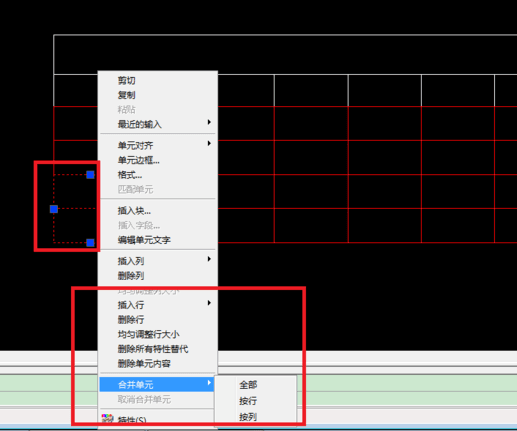Click 删除所有特性替代
This screenshot has height=431, width=517.
click(153, 349)
